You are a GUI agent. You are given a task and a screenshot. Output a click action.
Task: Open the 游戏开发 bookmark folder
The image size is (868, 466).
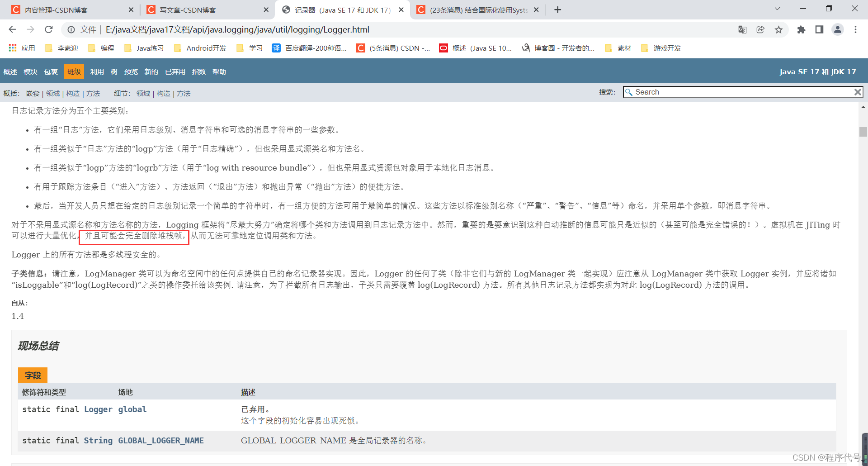coord(661,48)
